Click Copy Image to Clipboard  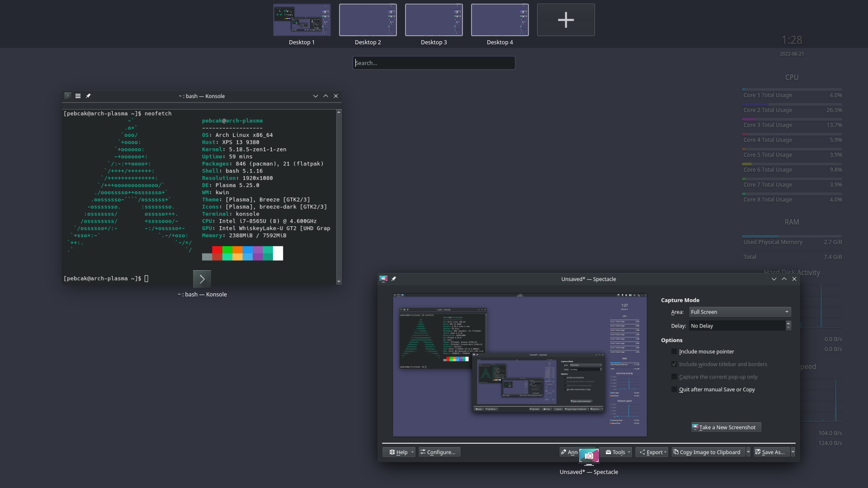[708, 452]
